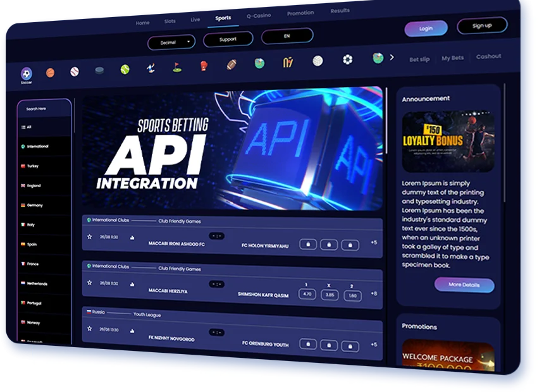Click the FC HOLON YIRMIYAHU team name

(265, 246)
